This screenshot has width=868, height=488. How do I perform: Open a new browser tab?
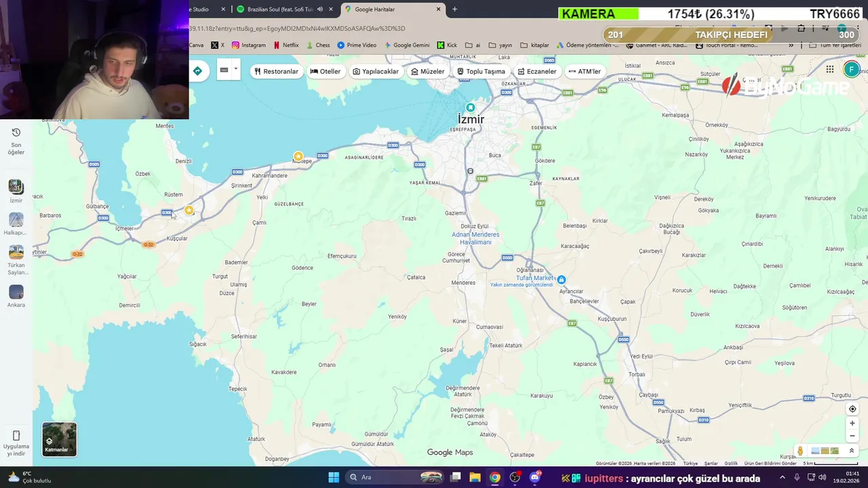454,9
